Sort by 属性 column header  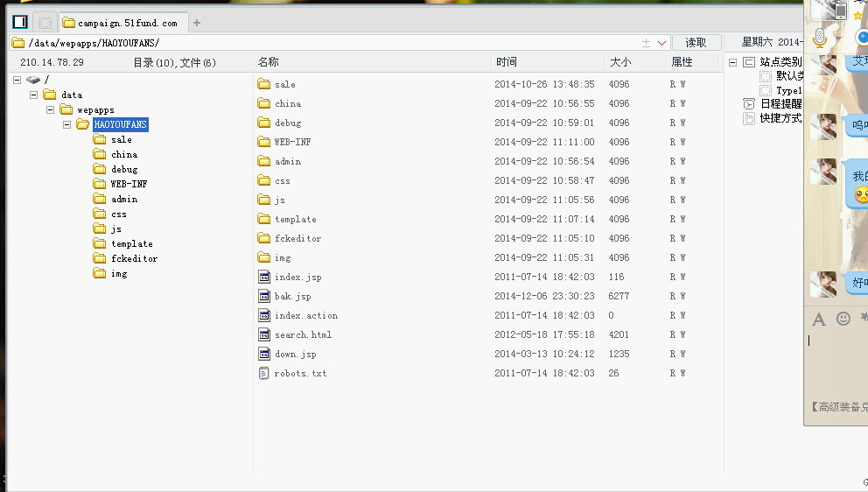(x=682, y=62)
